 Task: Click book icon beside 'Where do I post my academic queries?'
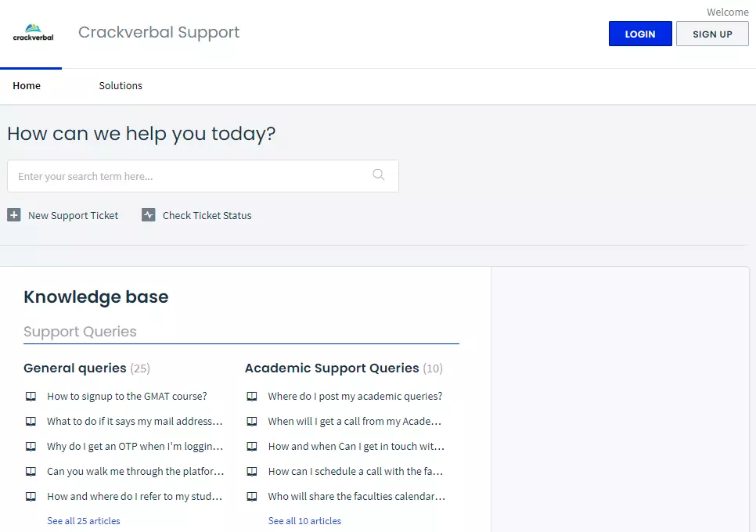[x=252, y=397]
